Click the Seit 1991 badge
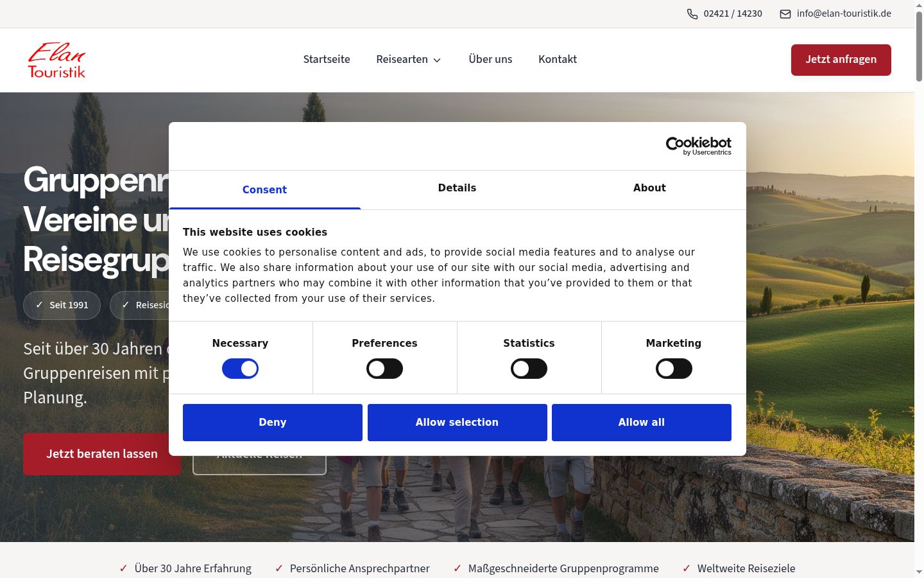The height and width of the screenshot is (578, 924). [x=62, y=305]
